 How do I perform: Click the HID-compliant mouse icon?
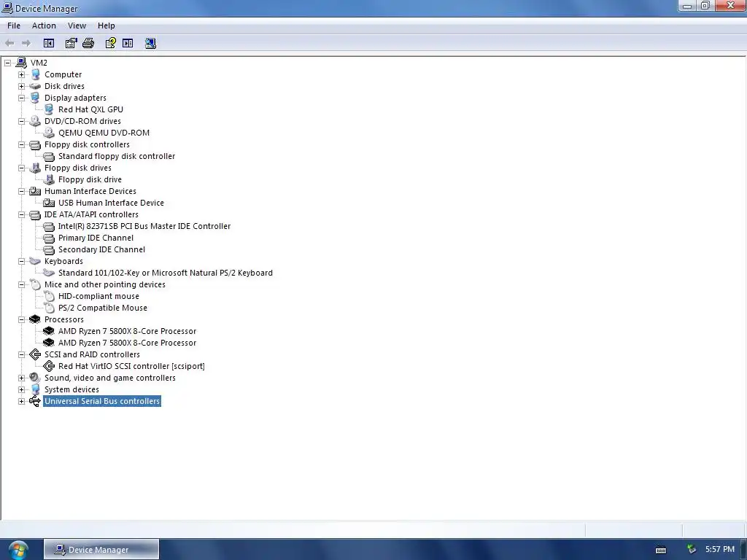(x=49, y=296)
